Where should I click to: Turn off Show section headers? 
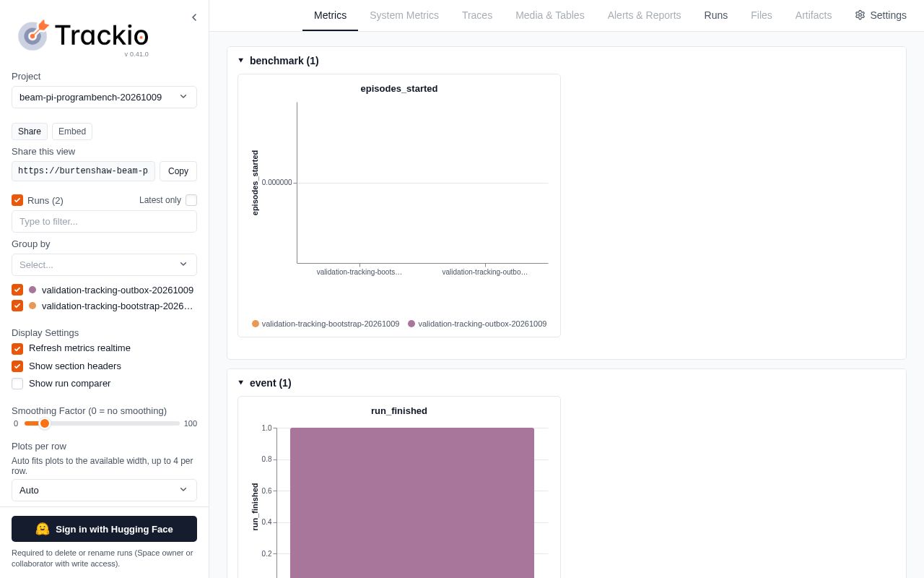pyautogui.click(x=17, y=366)
